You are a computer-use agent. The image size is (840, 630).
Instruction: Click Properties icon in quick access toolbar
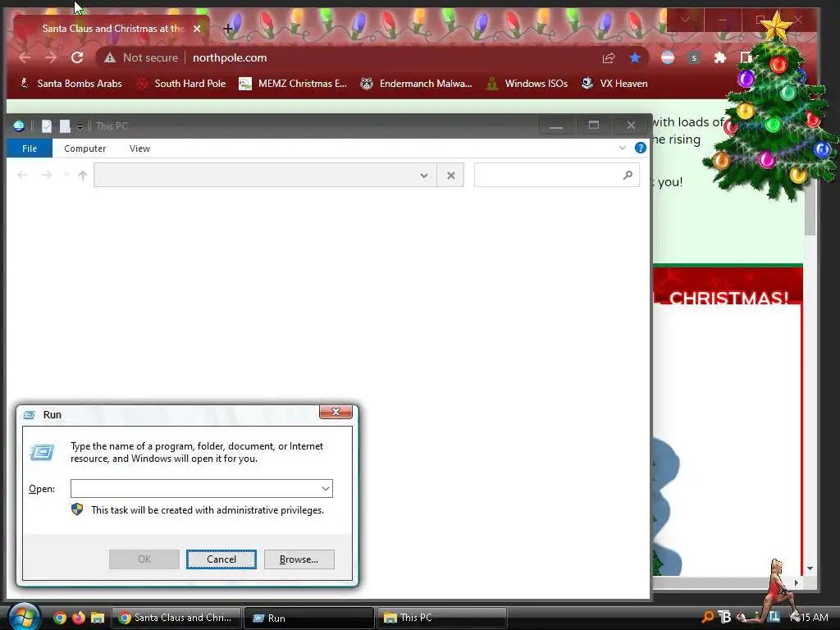pyautogui.click(x=47, y=126)
